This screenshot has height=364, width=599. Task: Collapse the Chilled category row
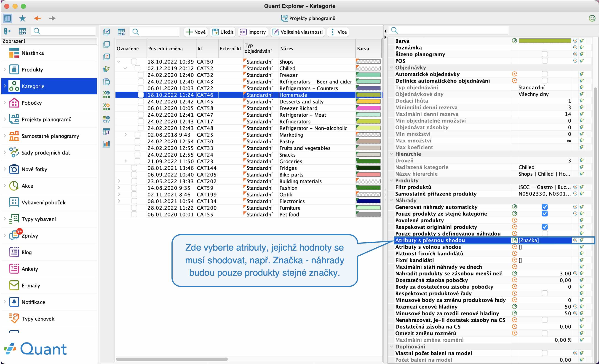pyautogui.click(x=125, y=68)
